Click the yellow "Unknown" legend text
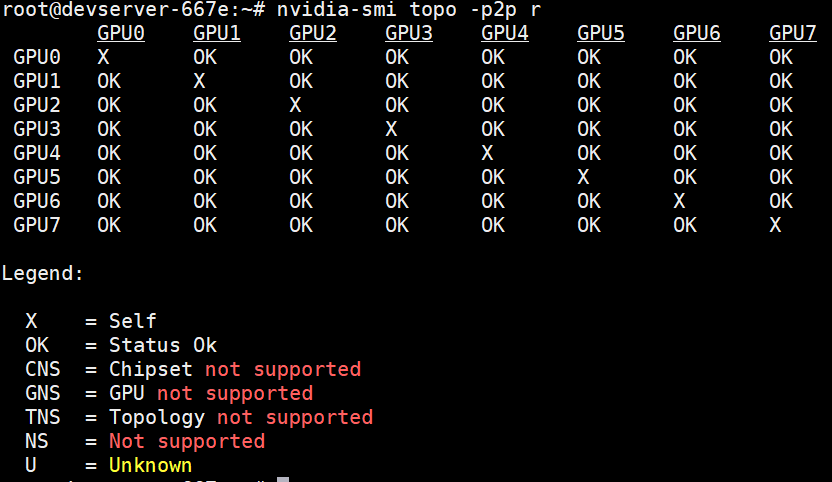This screenshot has height=482, width=832. tap(151, 465)
